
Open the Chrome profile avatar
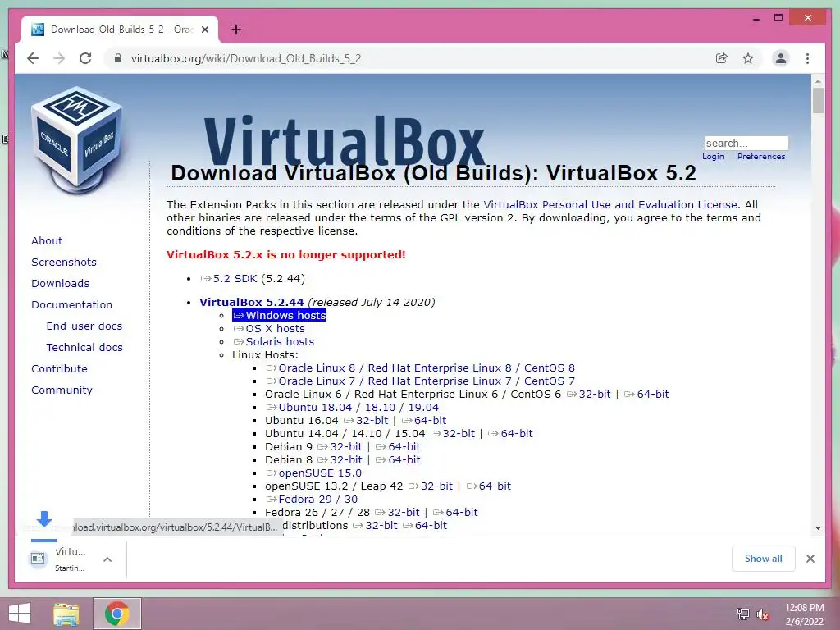781,58
